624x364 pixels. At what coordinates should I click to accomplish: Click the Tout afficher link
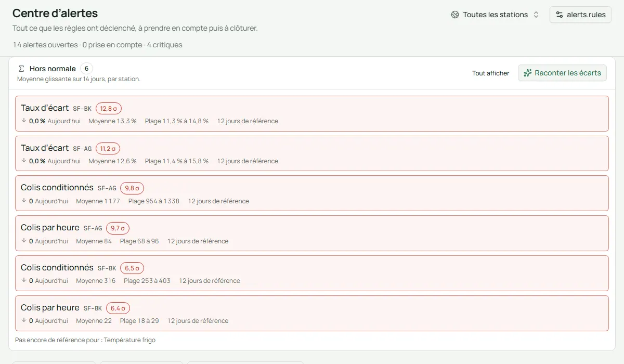click(490, 73)
